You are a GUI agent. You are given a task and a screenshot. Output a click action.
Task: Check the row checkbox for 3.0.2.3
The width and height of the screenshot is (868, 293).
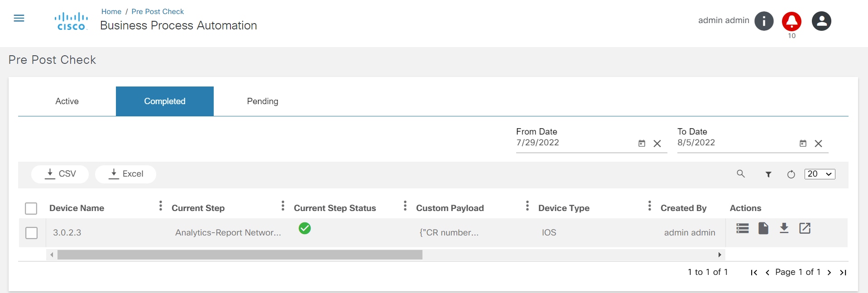coord(32,233)
